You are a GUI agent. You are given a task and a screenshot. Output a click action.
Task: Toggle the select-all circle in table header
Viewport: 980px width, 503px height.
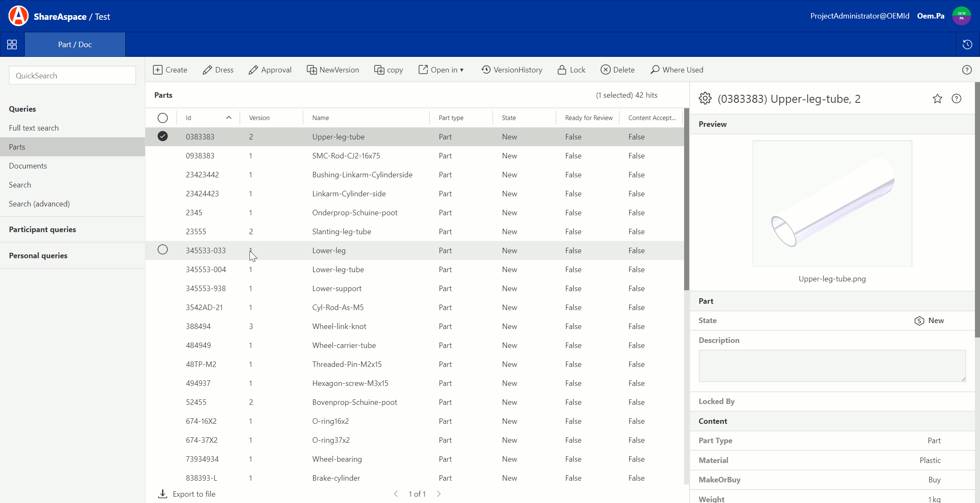pyautogui.click(x=163, y=118)
